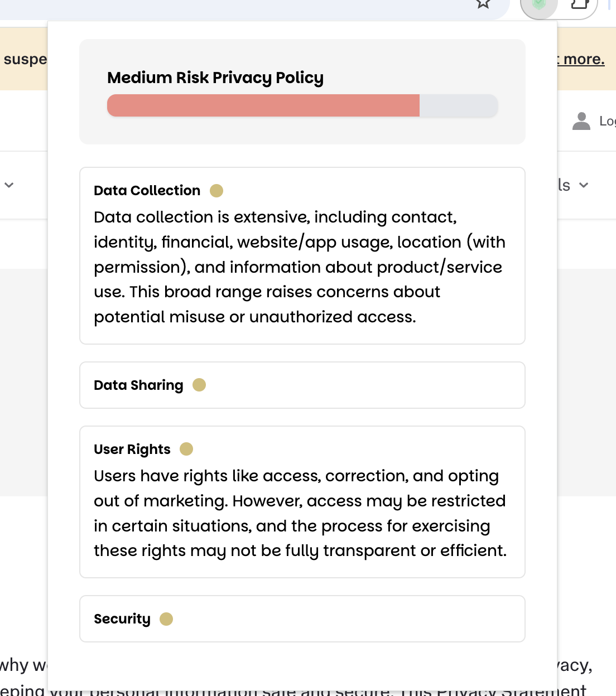Open the left navigation chevron dropdown

pyautogui.click(x=9, y=185)
